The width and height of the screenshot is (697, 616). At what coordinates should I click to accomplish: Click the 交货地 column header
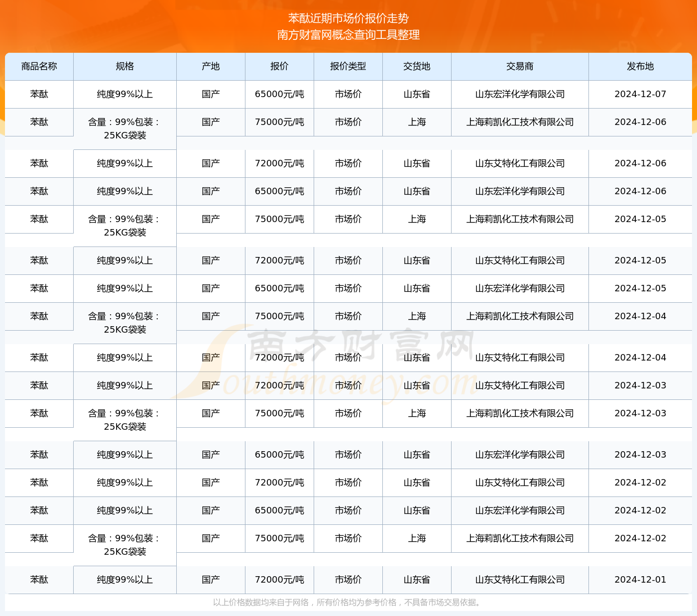pos(417,66)
